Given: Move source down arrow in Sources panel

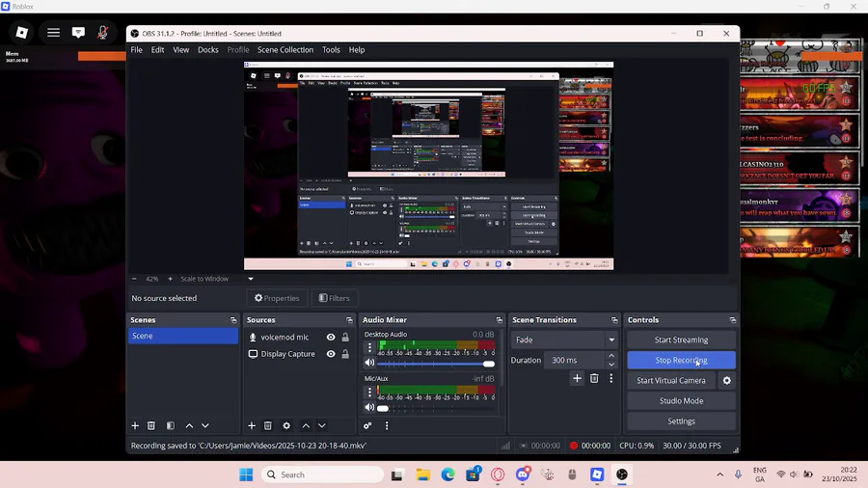Looking at the screenshot, I should (322, 425).
